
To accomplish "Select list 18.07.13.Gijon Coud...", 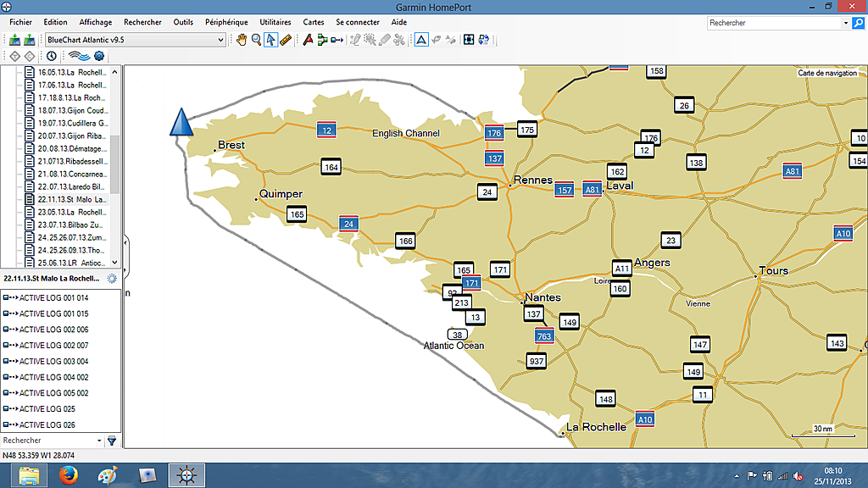I will [x=65, y=111].
